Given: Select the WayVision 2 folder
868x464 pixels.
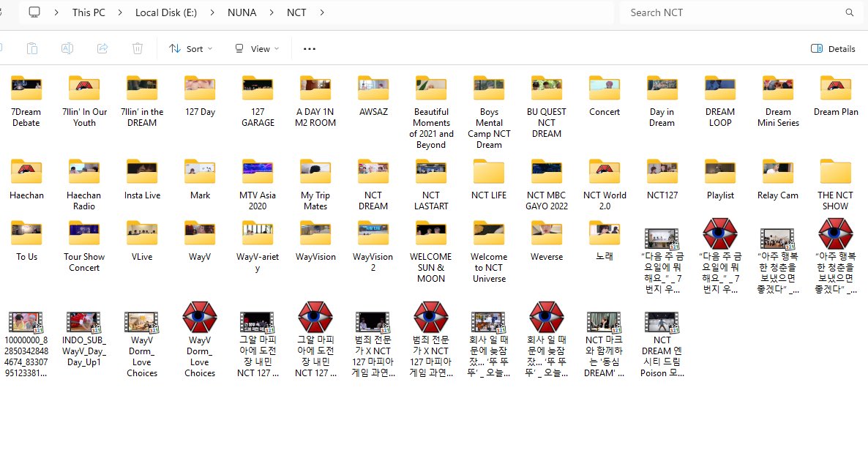Looking at the screenshot, I should point(373,247).
